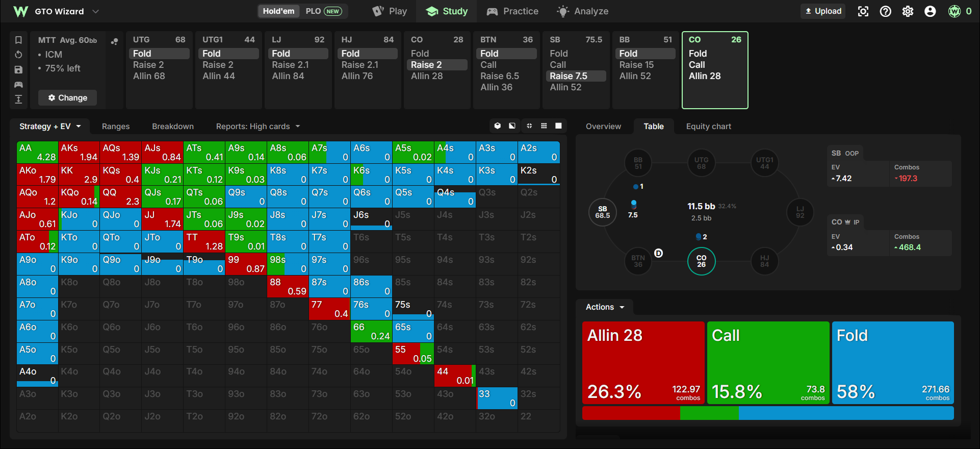Viewport: 980px width, 449px height.
Task: Switch game type to Hold'em
Action: 278,11
